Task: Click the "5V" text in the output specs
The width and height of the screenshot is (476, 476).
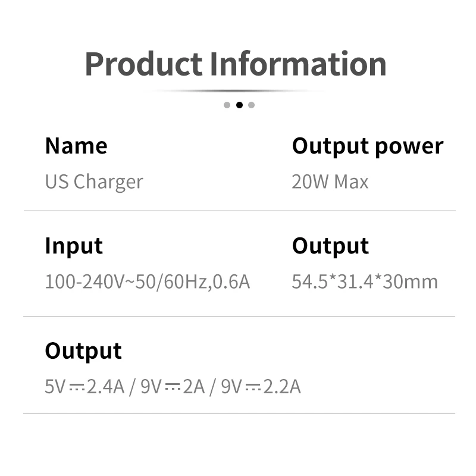Action: click(55, 387)
